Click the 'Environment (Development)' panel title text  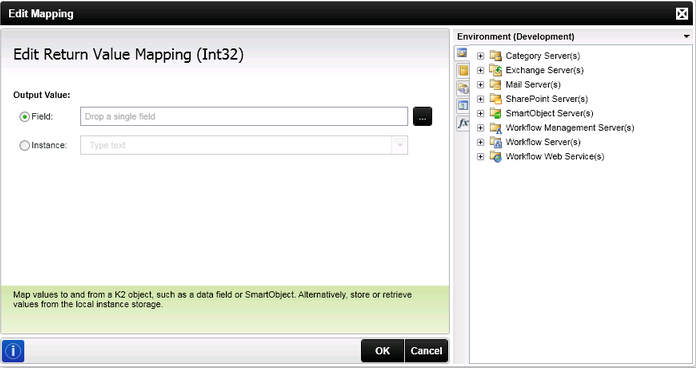(x=515, y=36)
